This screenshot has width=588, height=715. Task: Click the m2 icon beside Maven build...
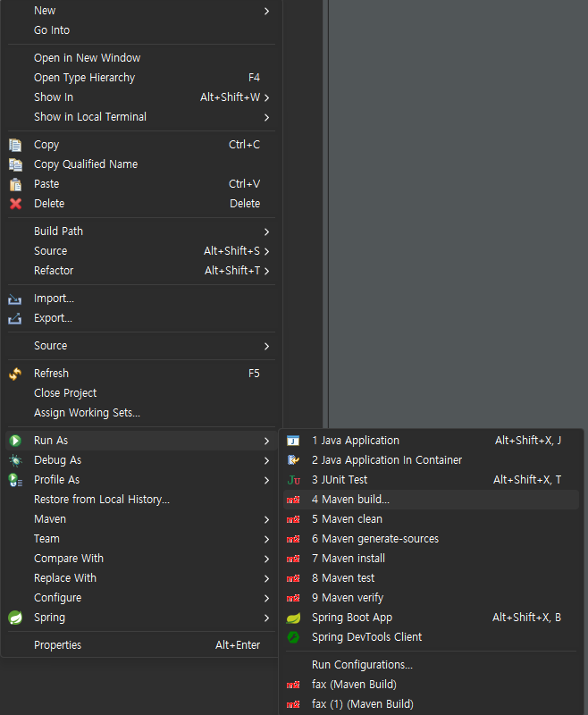(x=293, y=500)
